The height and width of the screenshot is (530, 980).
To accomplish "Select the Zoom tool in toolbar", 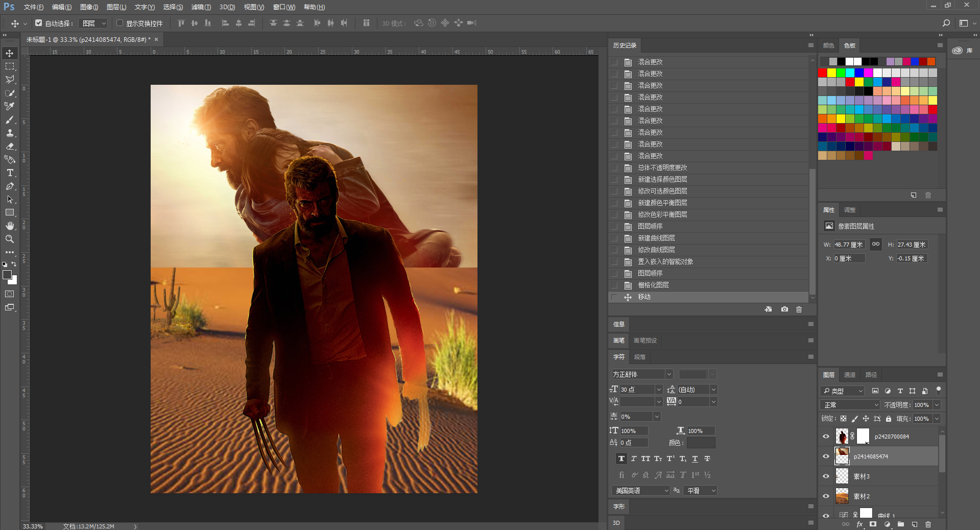I will pos(10,239).
